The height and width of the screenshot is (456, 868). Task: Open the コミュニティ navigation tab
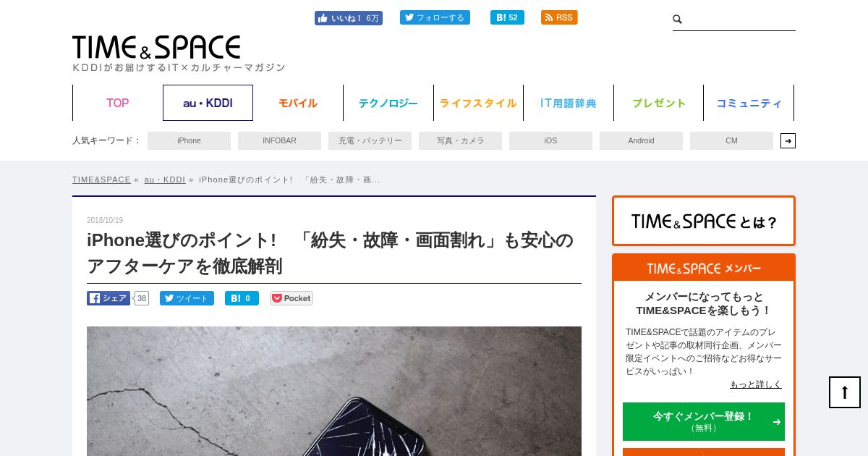749,103
